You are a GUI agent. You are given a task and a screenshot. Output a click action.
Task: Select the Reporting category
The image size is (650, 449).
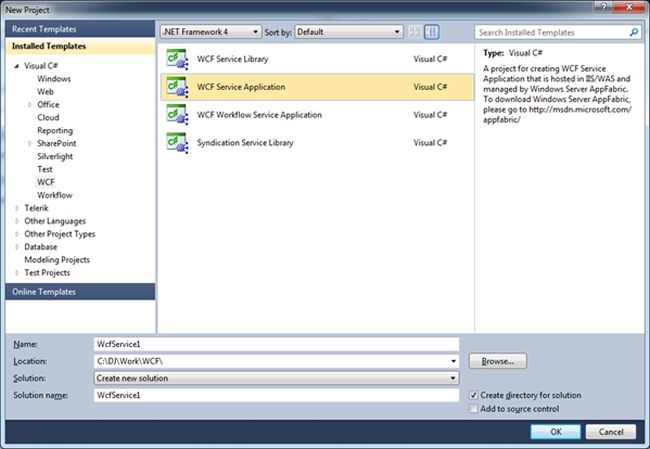coord(55,131)
